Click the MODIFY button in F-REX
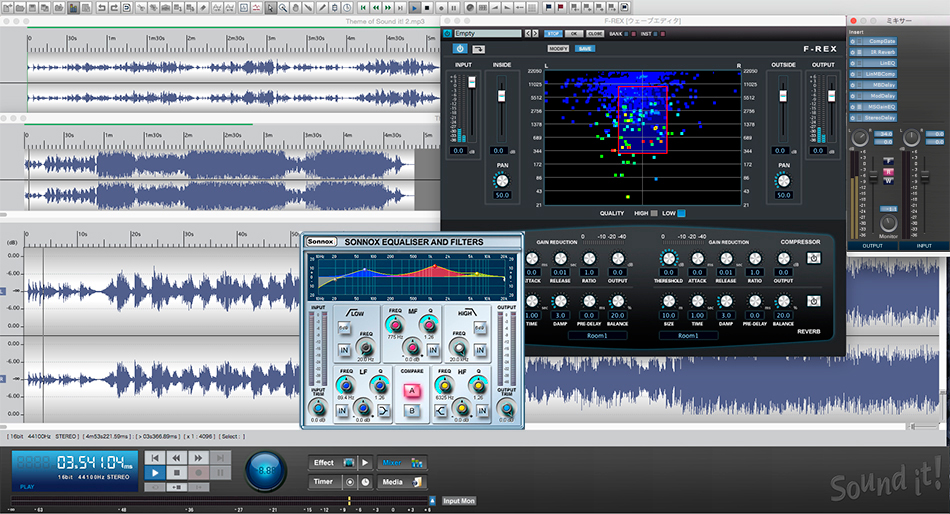The image size is (950, 514). click(557, 48)
